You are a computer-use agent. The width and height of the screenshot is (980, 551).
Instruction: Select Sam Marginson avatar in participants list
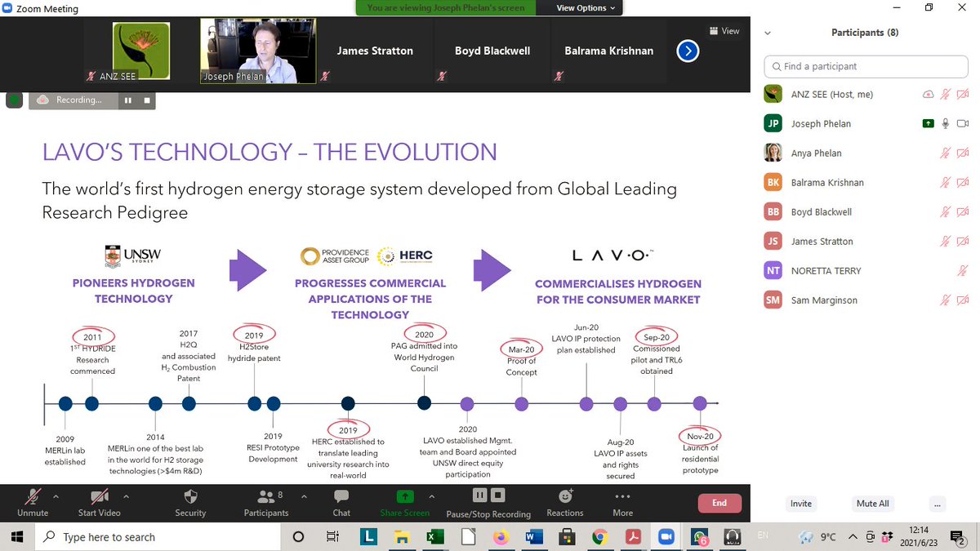773,300
